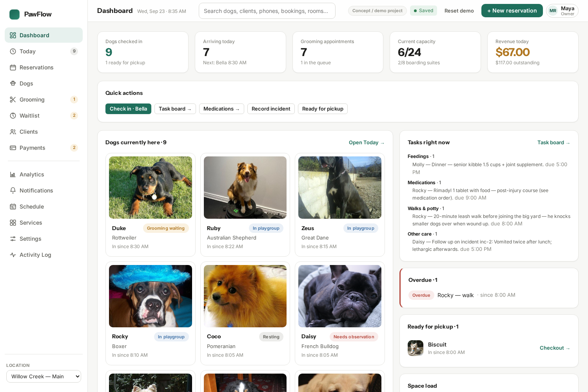Click the Dogs checked in stat card

click(143, 52)
